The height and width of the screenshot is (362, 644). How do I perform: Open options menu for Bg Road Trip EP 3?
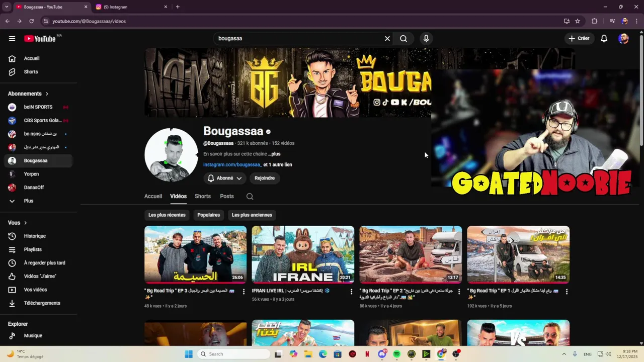244,292
